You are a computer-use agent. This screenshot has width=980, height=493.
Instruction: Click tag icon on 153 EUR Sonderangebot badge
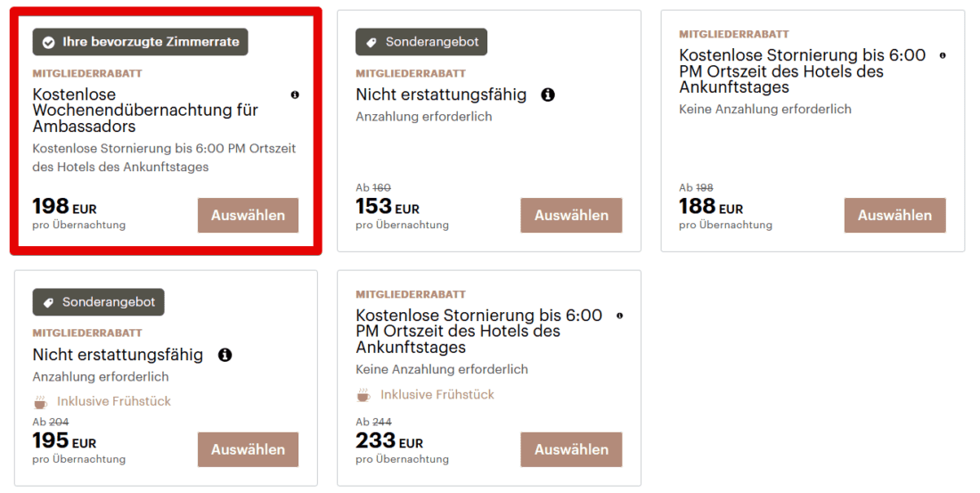click(372, 42)
